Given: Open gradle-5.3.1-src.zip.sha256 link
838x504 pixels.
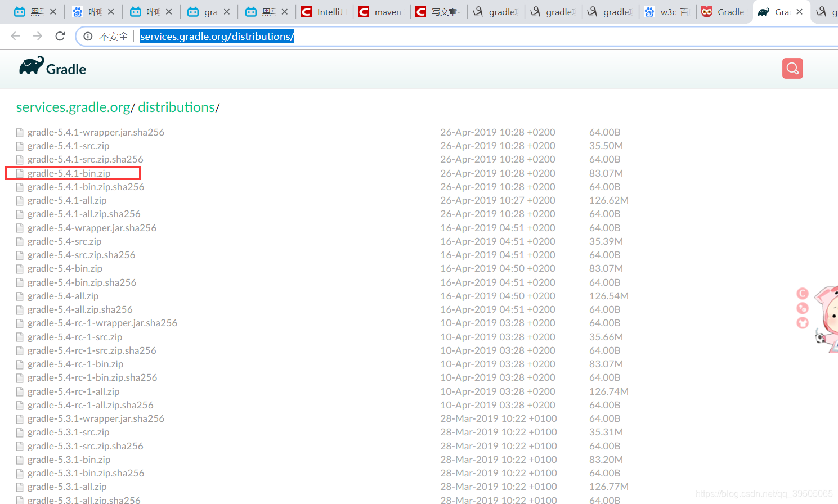Looking at the screenshot, I should tap(86, 447).
